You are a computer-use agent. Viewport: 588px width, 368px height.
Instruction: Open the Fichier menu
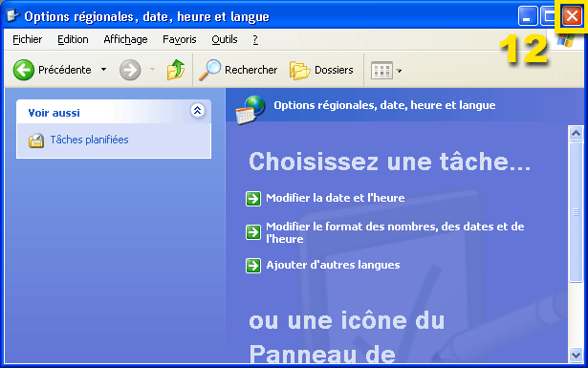pyautogui.click(x=28, y=39)
